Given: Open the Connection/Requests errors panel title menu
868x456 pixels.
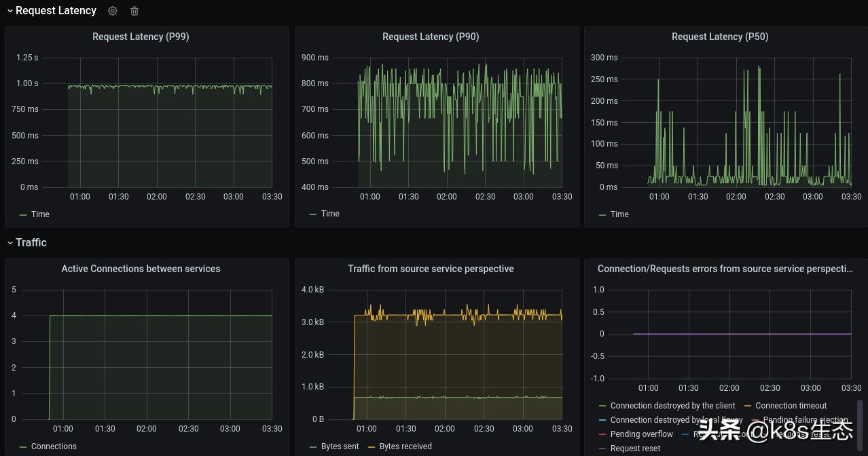Looking at the screenshot, I should pyautogui.click(x=724, y=269).
